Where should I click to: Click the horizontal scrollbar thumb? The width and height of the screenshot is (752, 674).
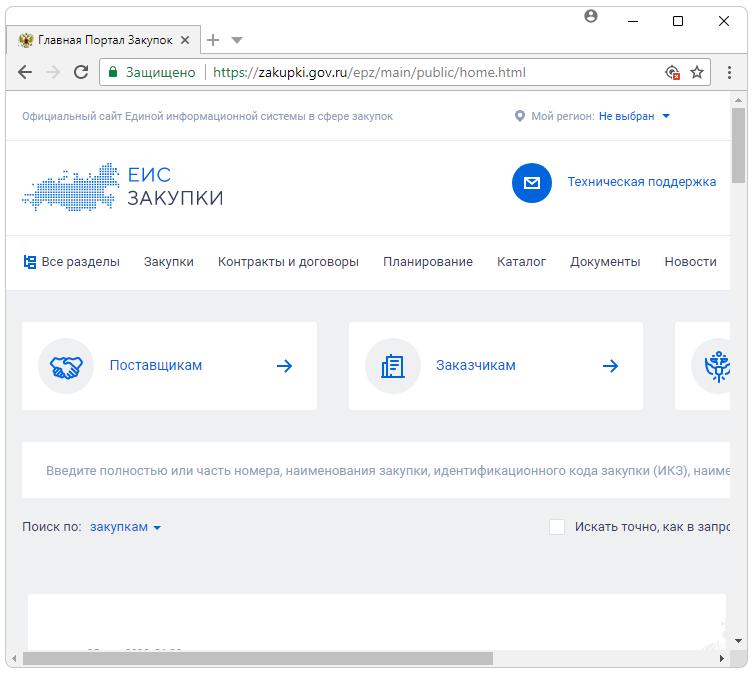click(x=258, y=659)
